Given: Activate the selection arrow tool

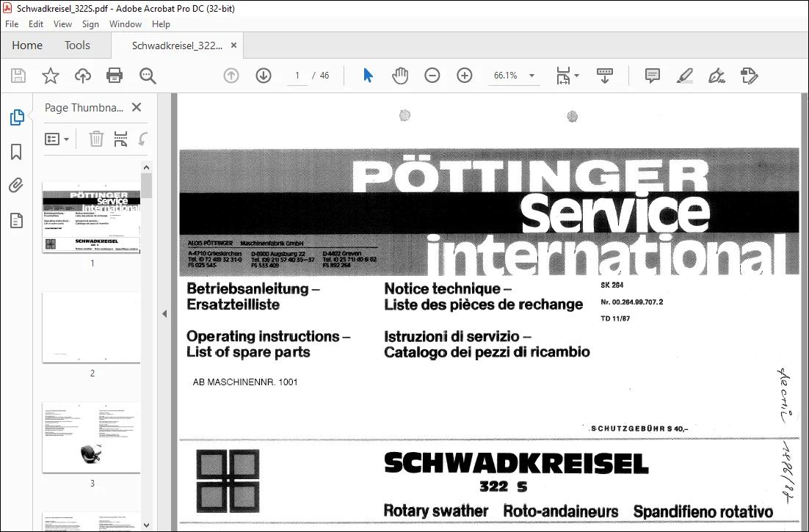Looking at the screenshot, I should click(368, 76).
